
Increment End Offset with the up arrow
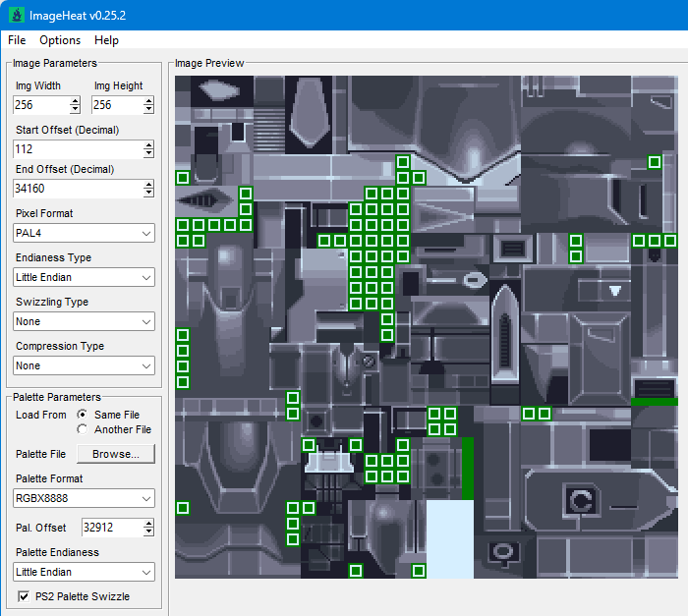[148, 185]
